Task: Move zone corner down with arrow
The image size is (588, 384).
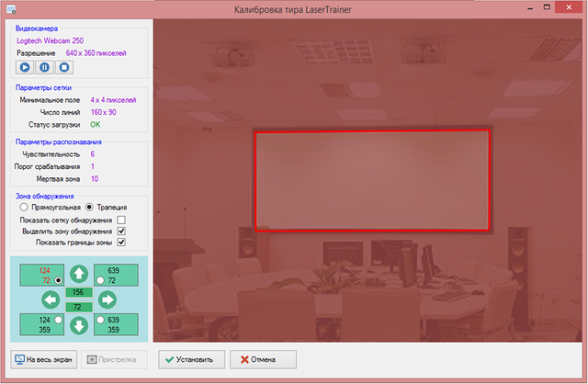Action: pyautogui.click(x=79, y=325)
